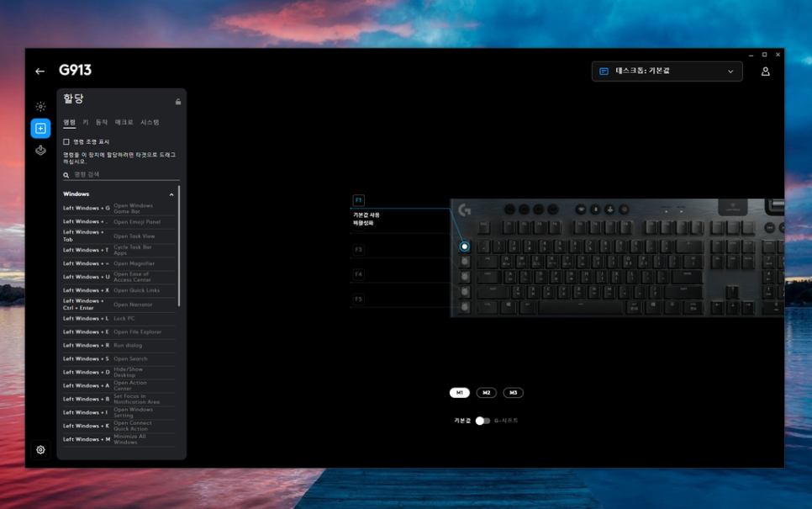Viewport: 812px width, 509px height.
Task: Switch to the 키 tab
Action: 86,122
